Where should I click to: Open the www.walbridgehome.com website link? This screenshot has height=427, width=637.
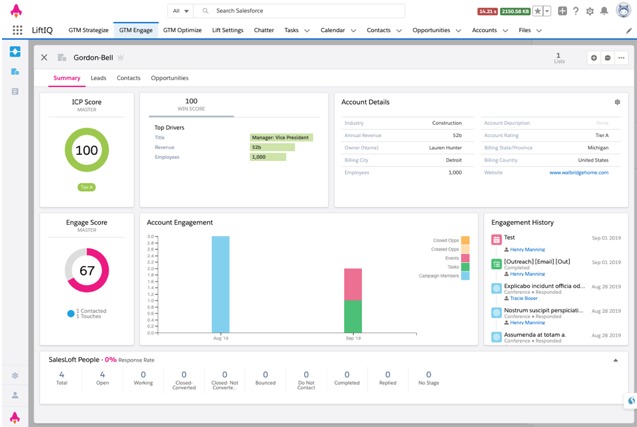tap(579, 173)
